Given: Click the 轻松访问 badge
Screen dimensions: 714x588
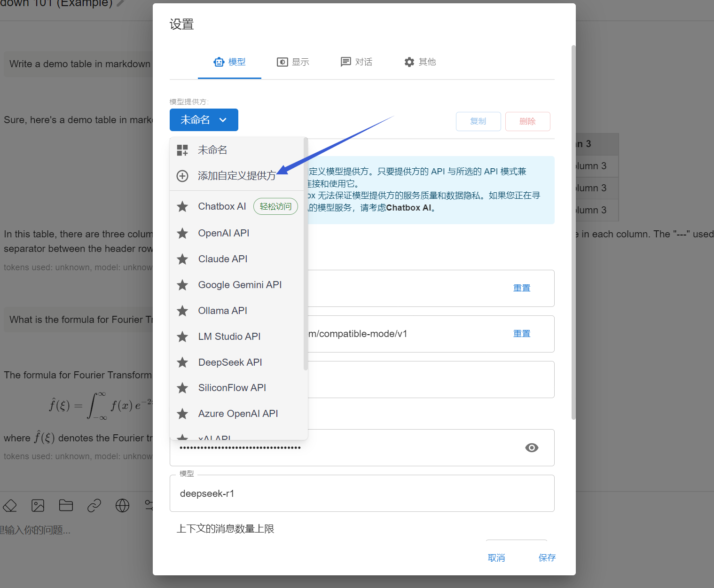Looking at the screenshot, I should (275, 206).
